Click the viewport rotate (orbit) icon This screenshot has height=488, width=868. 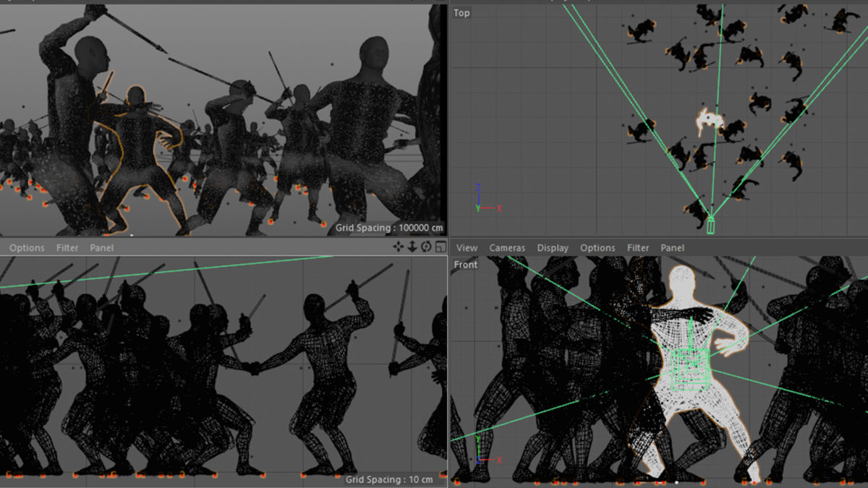point(426,247)
